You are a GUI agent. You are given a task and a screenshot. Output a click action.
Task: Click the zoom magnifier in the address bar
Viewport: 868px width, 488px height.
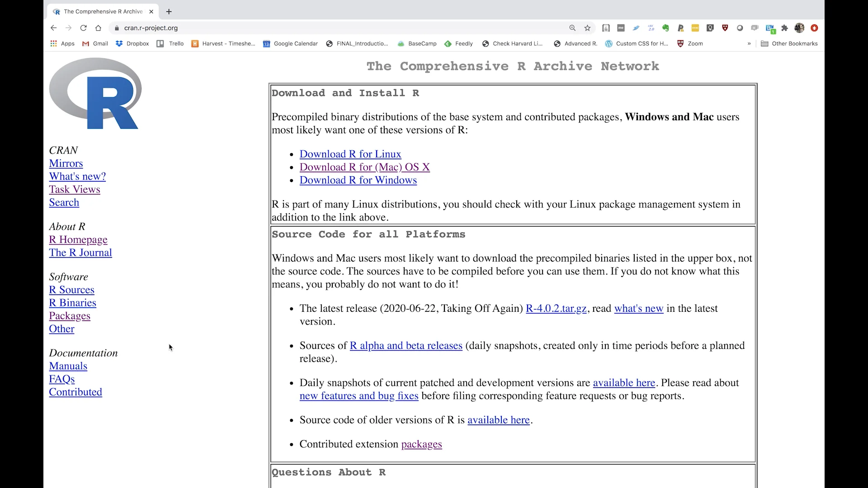pyautogui.click(x=572, y=28)
